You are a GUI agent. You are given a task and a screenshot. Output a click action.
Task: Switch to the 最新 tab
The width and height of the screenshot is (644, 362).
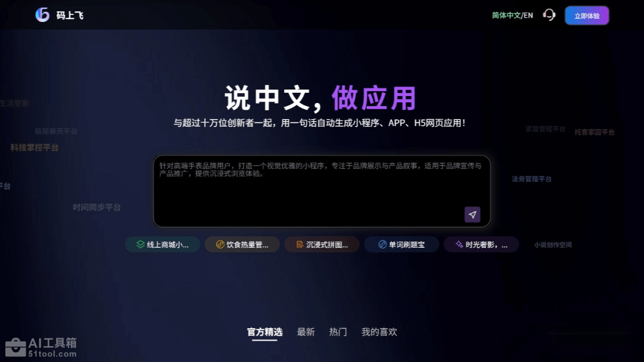tap(306, 332)
